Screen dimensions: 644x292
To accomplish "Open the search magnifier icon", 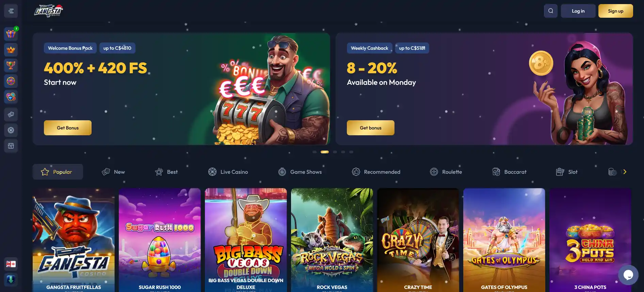I will [551, 11].
